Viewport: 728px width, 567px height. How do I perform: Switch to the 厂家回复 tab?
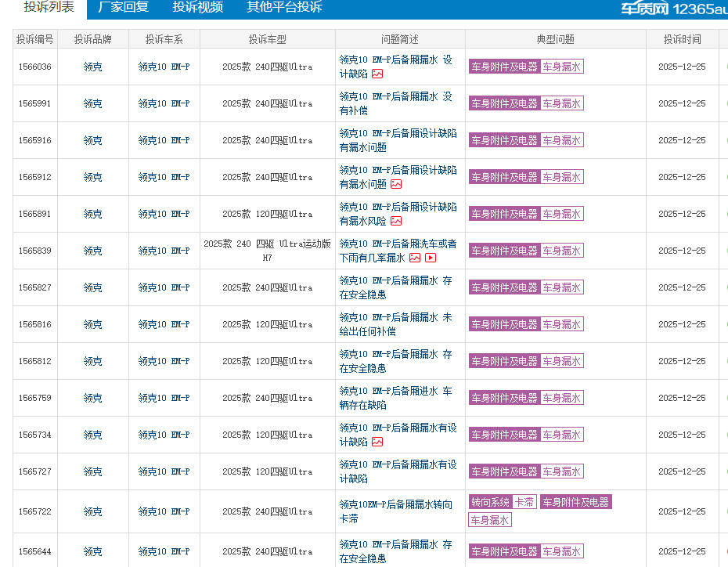tap(123, 8)
